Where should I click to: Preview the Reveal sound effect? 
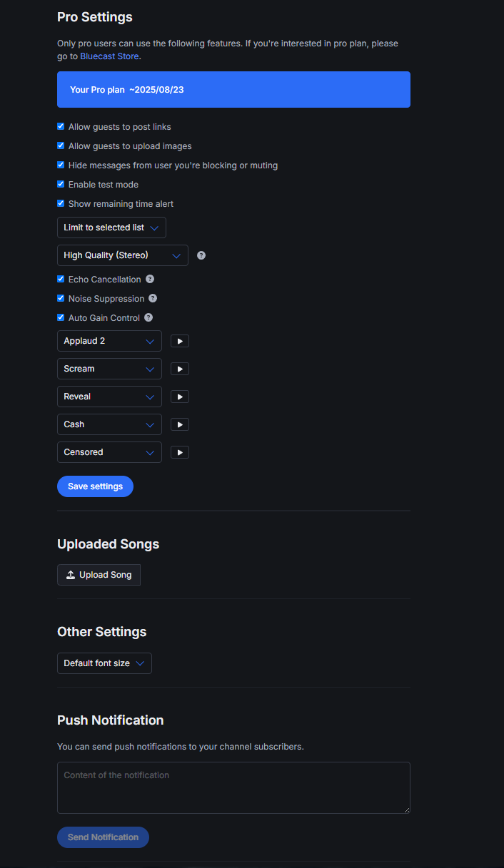point(180,397)
